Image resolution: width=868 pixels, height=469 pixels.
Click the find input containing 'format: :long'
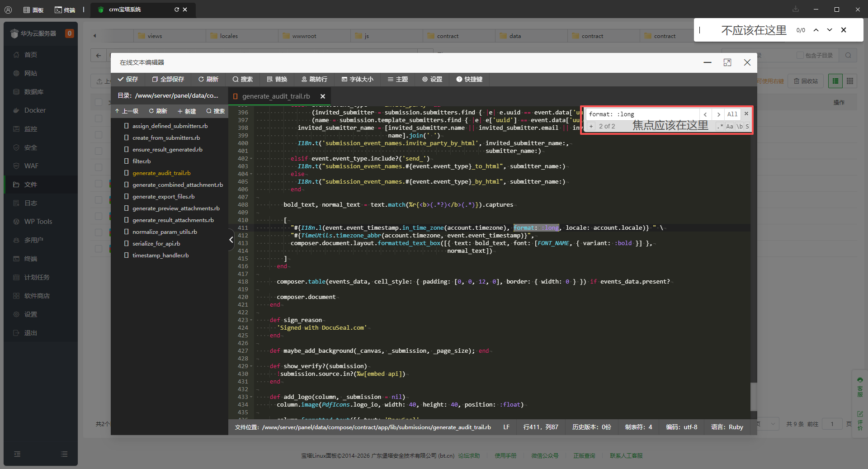tap(642, 114)
